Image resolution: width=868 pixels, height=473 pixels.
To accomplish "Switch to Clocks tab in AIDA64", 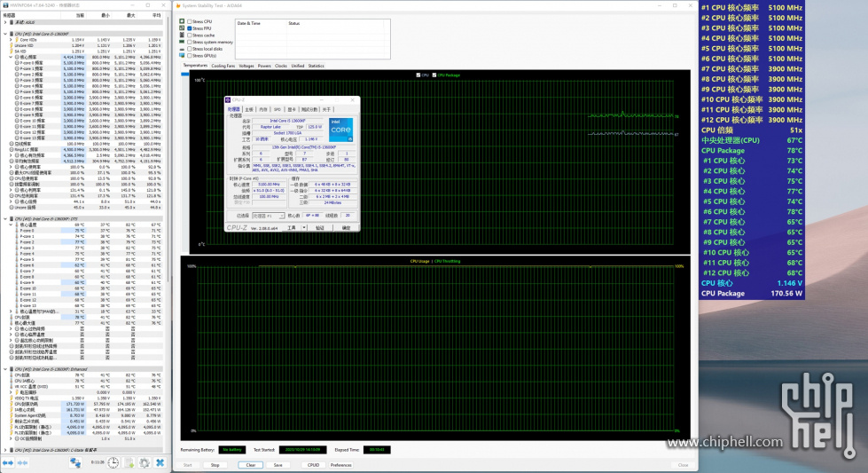I will click(281, 66).
